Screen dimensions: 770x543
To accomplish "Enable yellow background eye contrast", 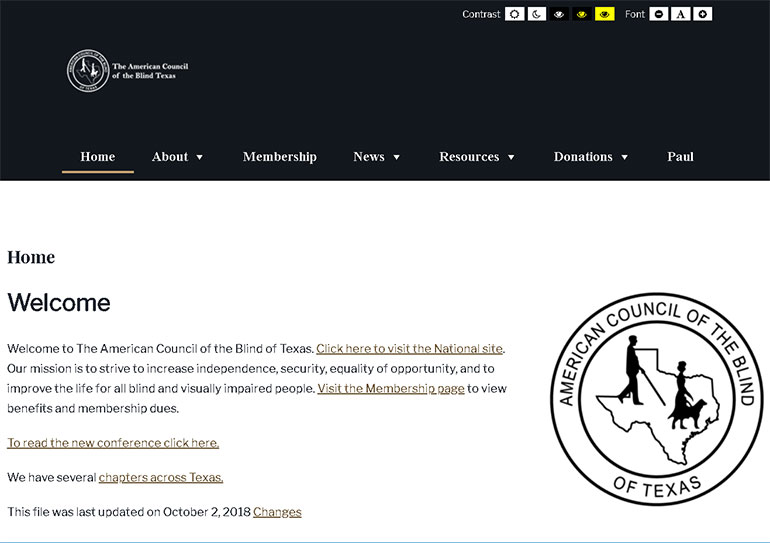I will point(605,14).
